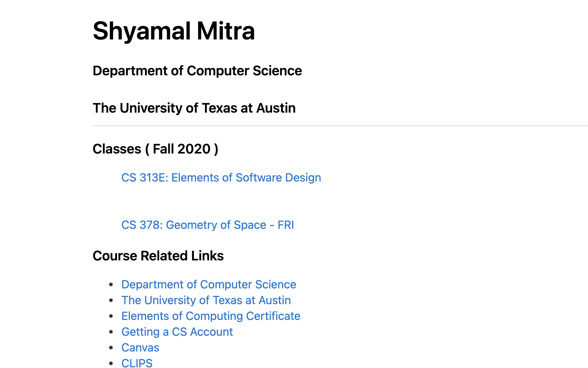This screenshot has height=368, width=588.
Task: Open Canvas from Course Related Links
Action: click(140, 348)
